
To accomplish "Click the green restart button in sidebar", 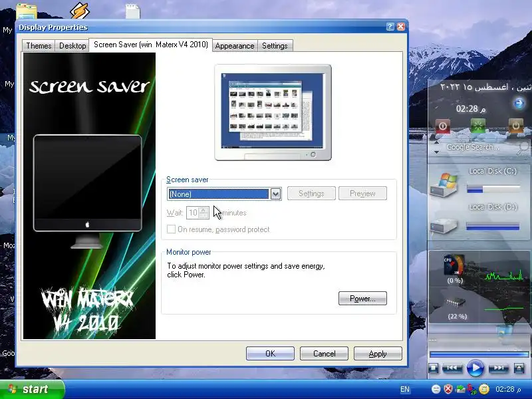I will point(478,126).
